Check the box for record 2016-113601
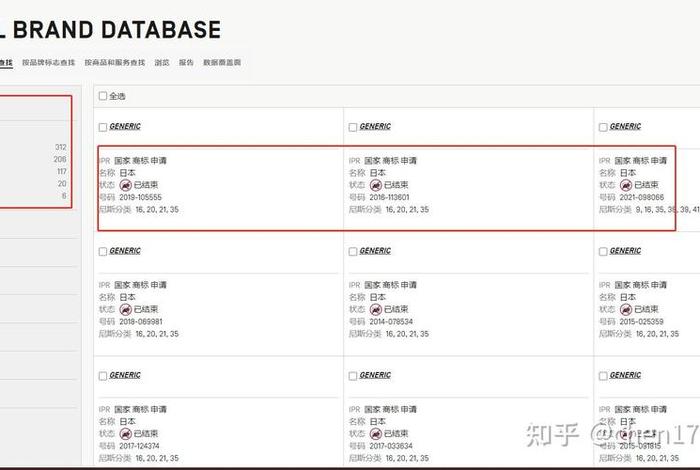The image size is (700, 470). (353, 127)
